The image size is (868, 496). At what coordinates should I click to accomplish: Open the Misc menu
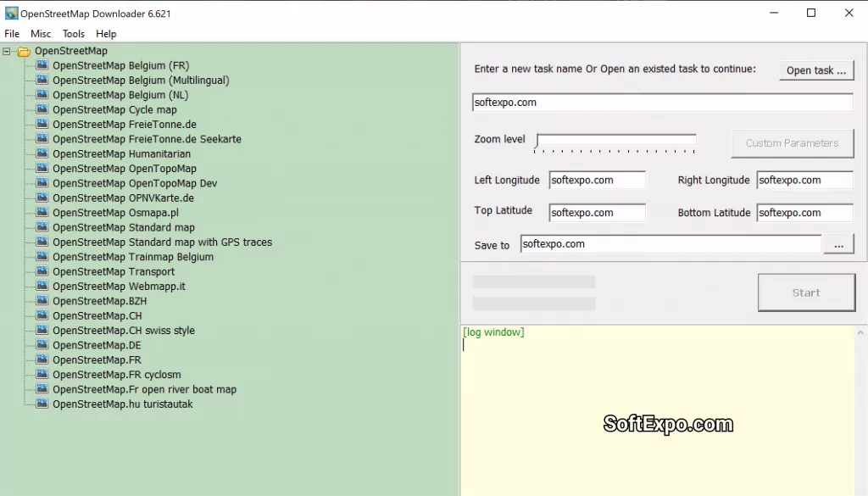click(41, 34)
